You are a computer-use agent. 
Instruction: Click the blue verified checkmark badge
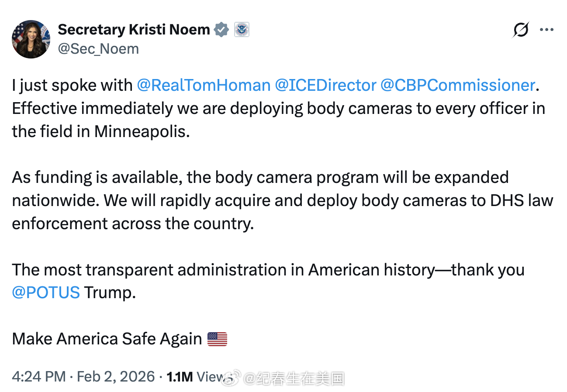[222, 30]
